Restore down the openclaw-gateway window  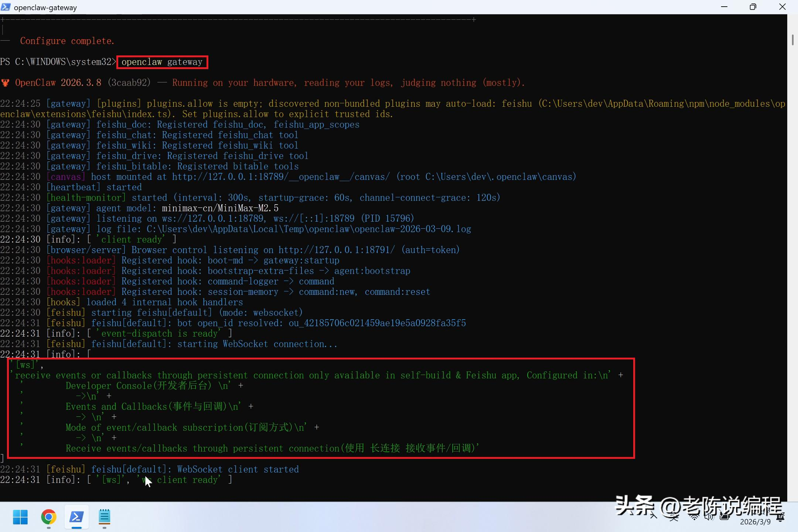coord(753,7)
